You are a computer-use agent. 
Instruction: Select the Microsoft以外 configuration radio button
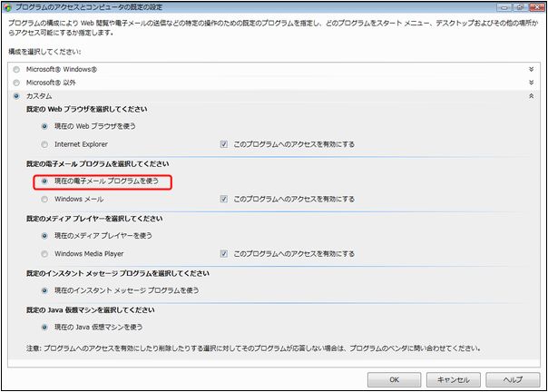click(16, 83)
